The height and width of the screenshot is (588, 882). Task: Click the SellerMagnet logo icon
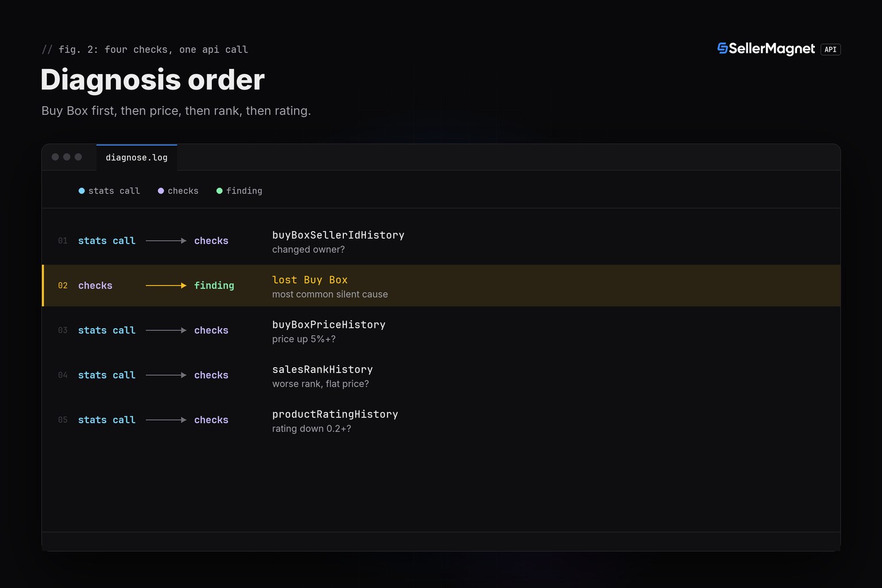722,49
